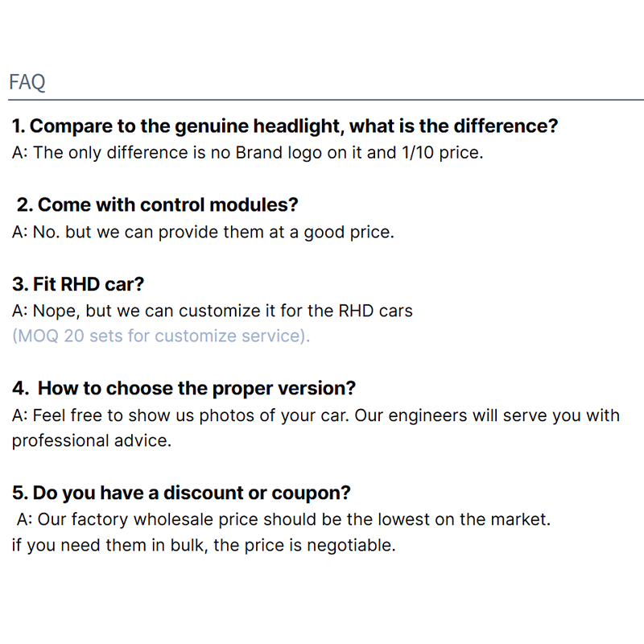Click the FAQ section heading
Screen dimensions: 644x644
27,81
